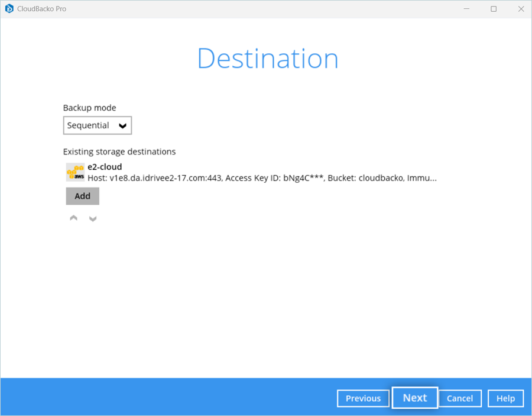532x416 pixels.
Task: Go back with the Previous button
Action: (x=363, y=398)
